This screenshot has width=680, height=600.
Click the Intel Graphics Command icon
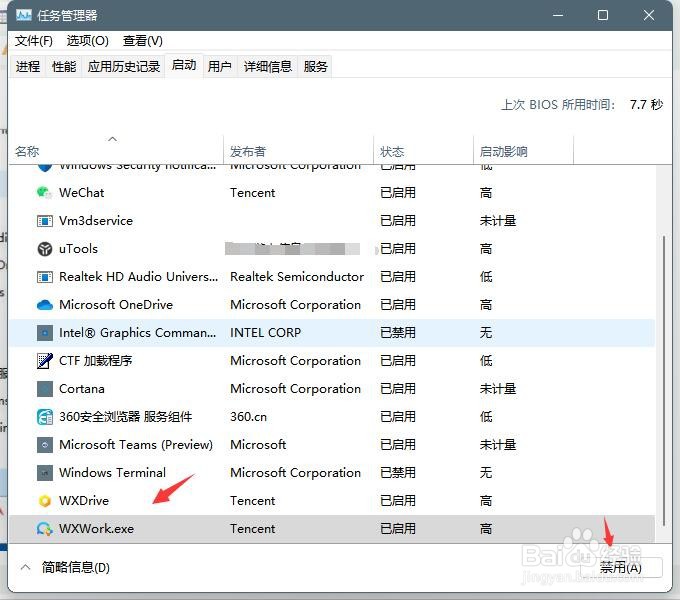tap(45, 333)
